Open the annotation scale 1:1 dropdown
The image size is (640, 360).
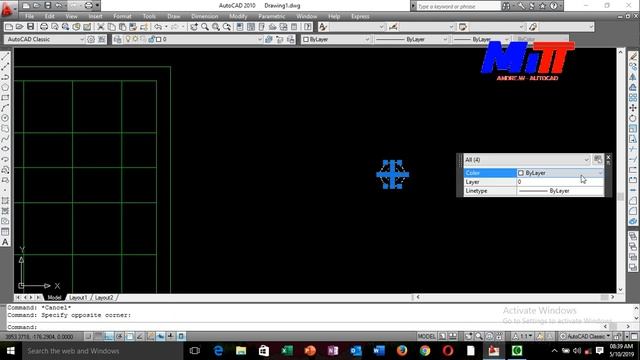tap(523, 336)
